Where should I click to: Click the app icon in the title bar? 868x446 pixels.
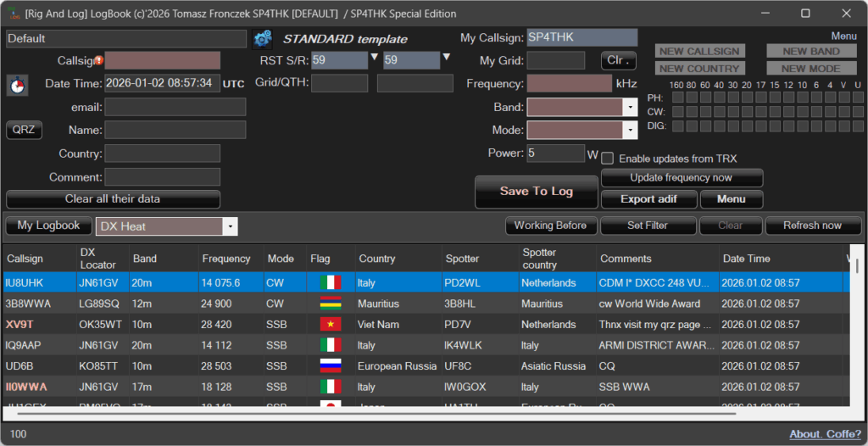point(14,14)
